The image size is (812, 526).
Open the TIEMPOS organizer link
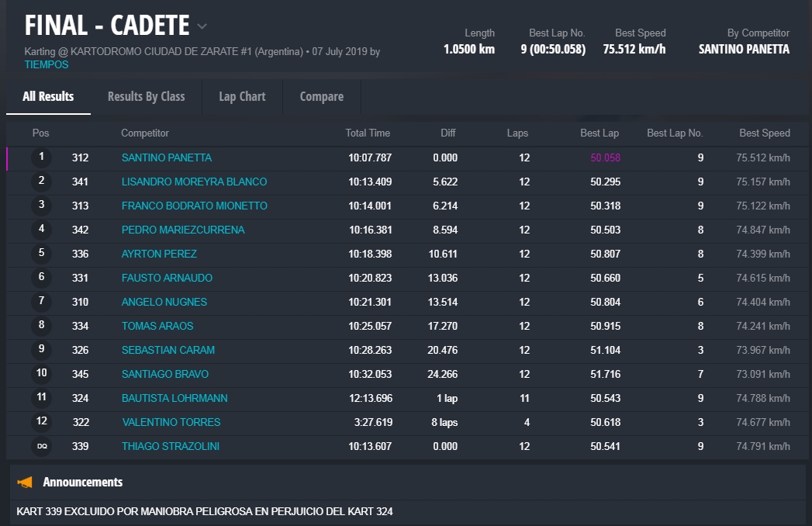click(47, 64)
